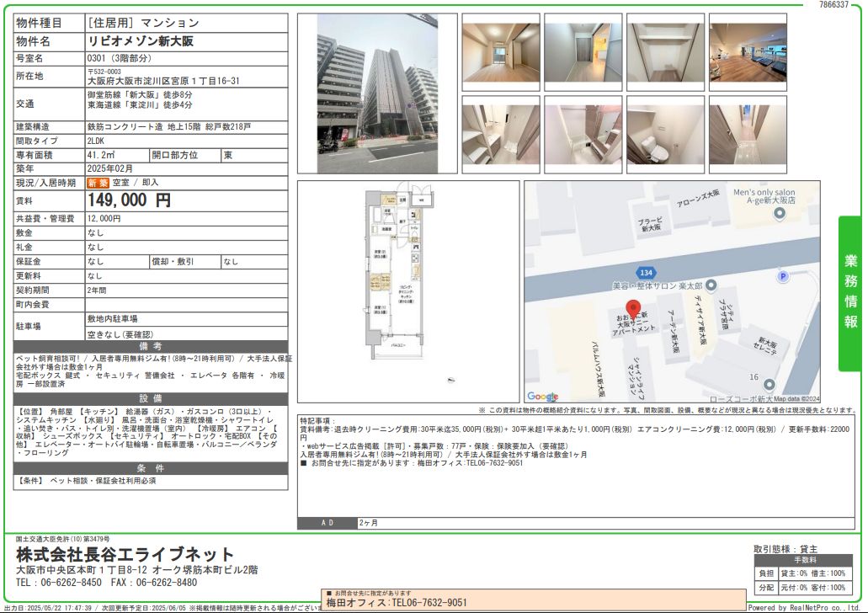
Task: Open the living room wood floor thumbnail
Action: [500, 52]
